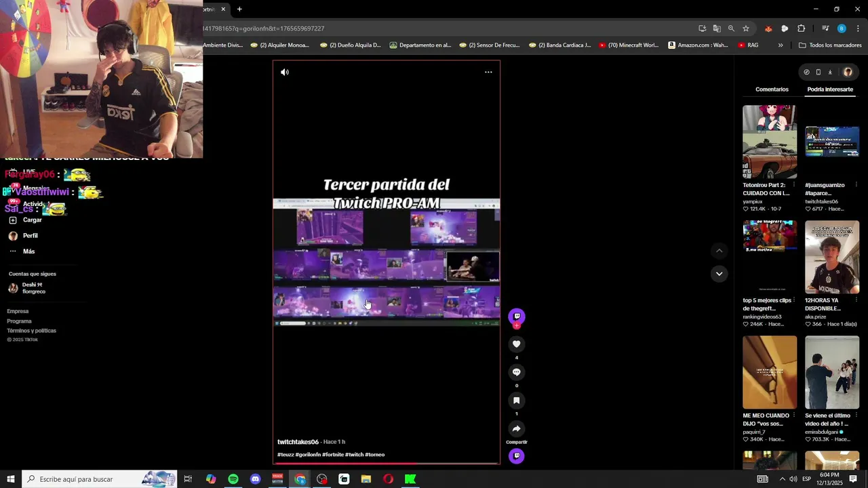Switch to Podría interesarte tab
The width and height of the screenshot is (868, 488).
830,89
